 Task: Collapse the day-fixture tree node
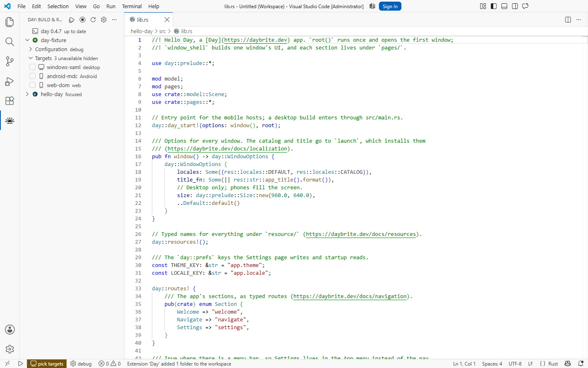point(27,40)
